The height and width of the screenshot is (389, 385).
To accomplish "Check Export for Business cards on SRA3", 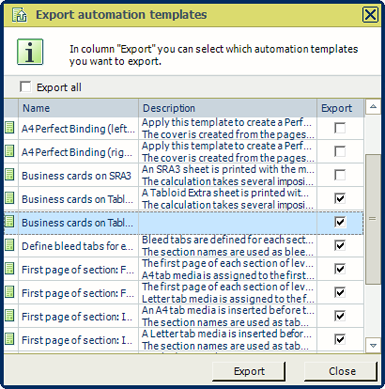I will pyautogui.click(x=340, y=175).
